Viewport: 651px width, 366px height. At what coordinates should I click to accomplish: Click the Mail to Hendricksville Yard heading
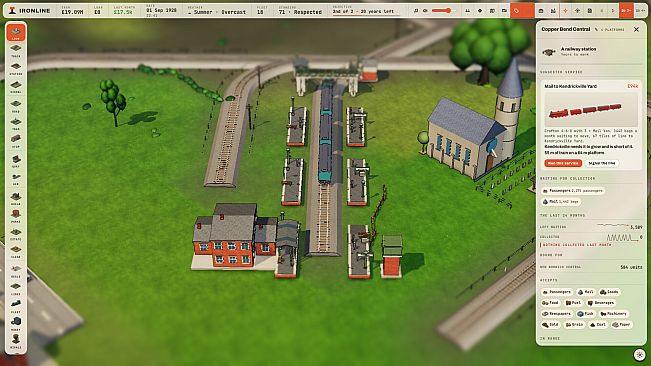571,86
